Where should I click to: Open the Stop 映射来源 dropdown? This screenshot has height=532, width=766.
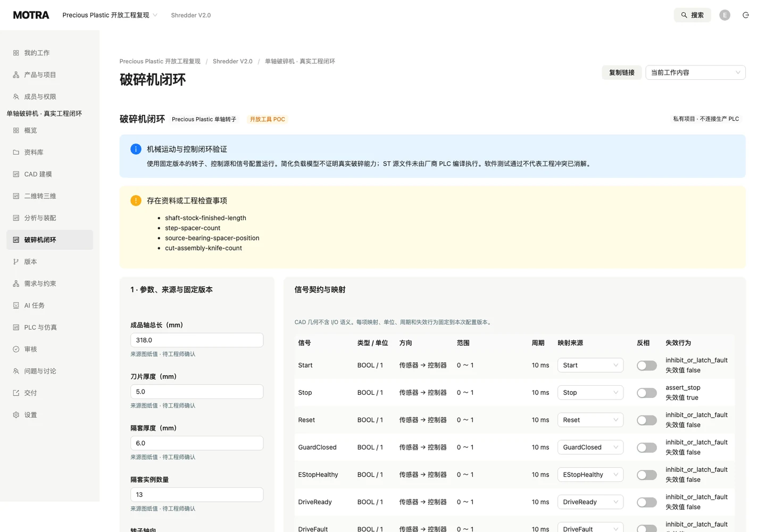590,393
